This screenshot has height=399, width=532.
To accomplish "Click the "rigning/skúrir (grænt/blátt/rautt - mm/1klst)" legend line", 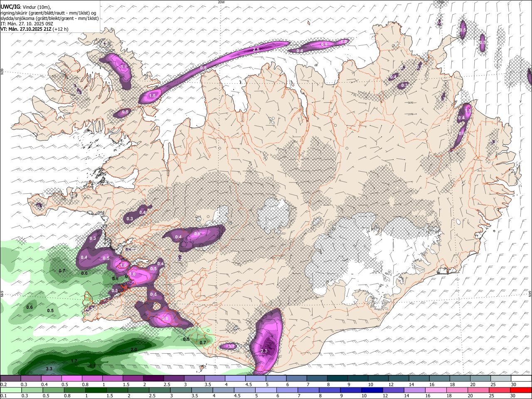I will (x=48, y=12).
